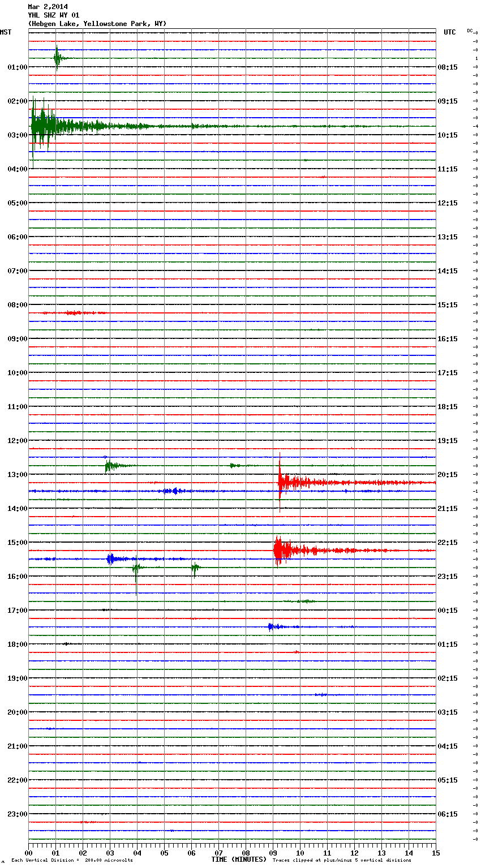
Task: Click the 08:15 UTC time label
Action: [x=448, y=67]
